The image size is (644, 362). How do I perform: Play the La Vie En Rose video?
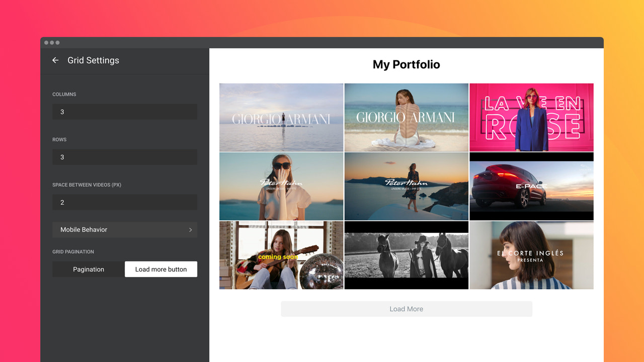pyautogui.click(x=531, y=117)
